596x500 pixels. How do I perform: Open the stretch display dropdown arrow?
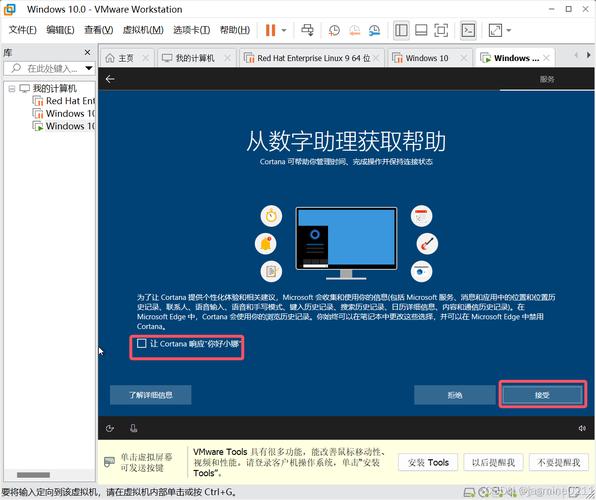[509, 30]
